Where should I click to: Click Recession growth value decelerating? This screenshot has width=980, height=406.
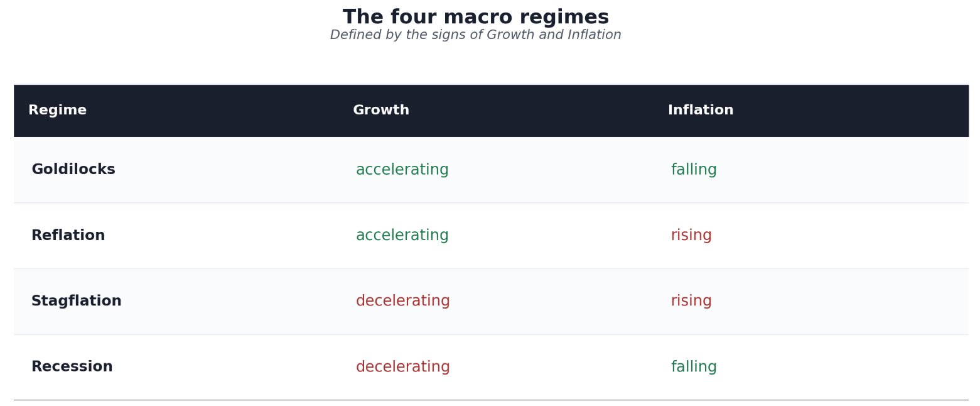click(403, 367)
